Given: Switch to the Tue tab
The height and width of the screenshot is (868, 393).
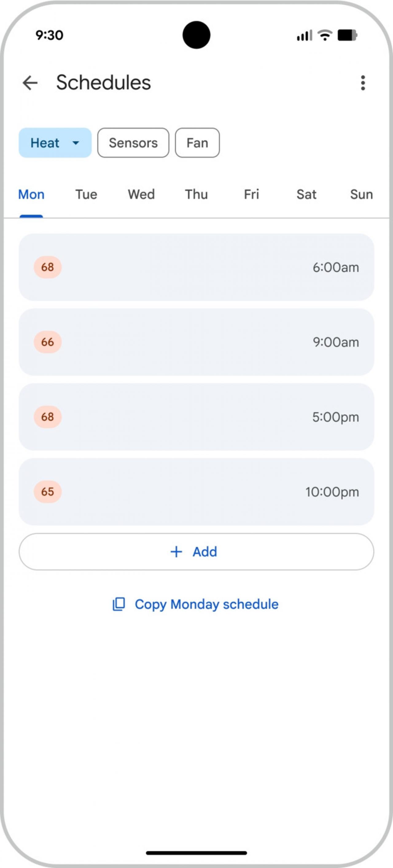Looking at the screenshot, I should 86,194.
